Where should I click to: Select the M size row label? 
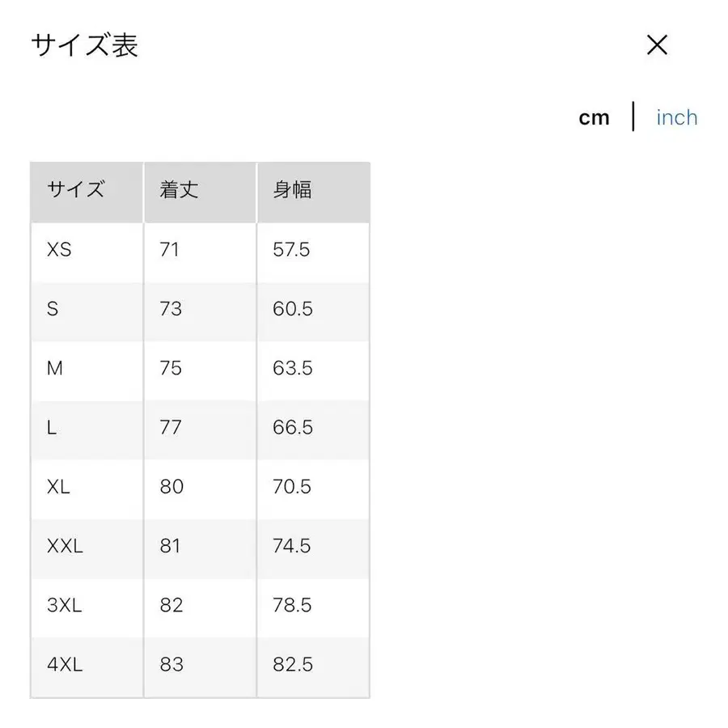pos(55,369)
